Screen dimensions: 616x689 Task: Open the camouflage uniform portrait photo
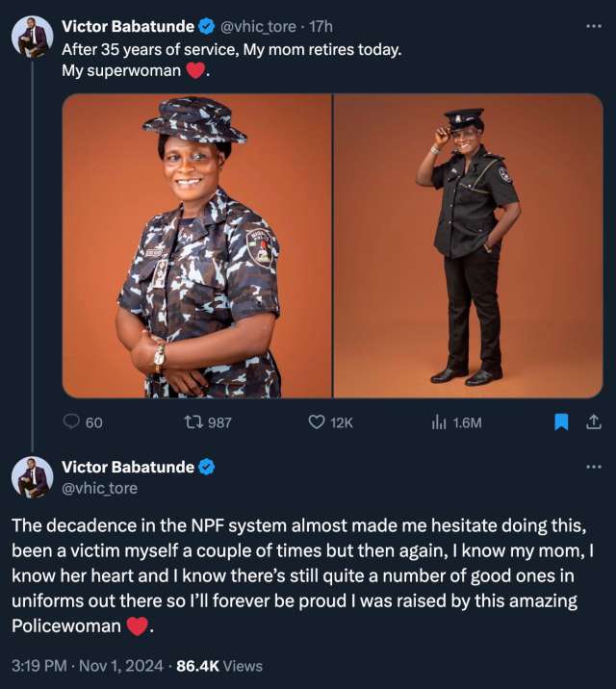coord(197,245)
